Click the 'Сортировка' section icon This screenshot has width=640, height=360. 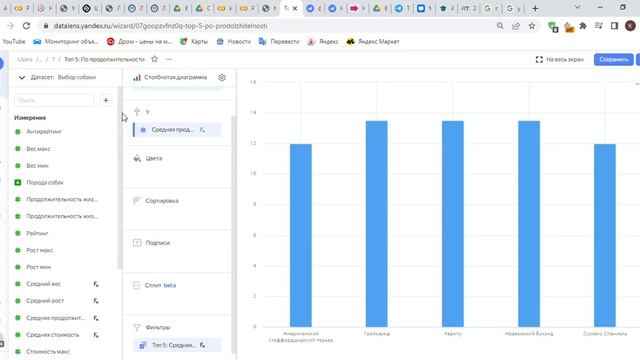pos(137,200)
